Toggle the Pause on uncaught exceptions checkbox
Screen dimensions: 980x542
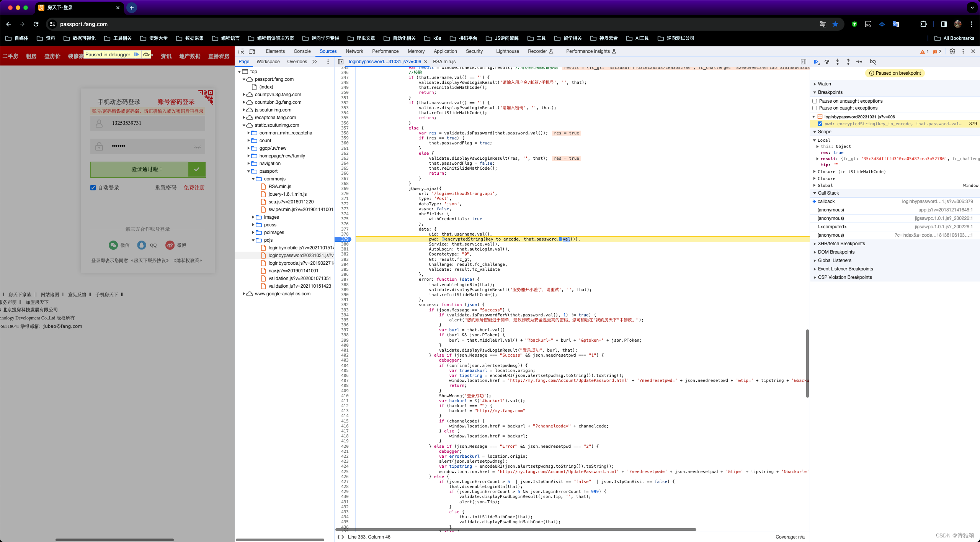point(815,101)
